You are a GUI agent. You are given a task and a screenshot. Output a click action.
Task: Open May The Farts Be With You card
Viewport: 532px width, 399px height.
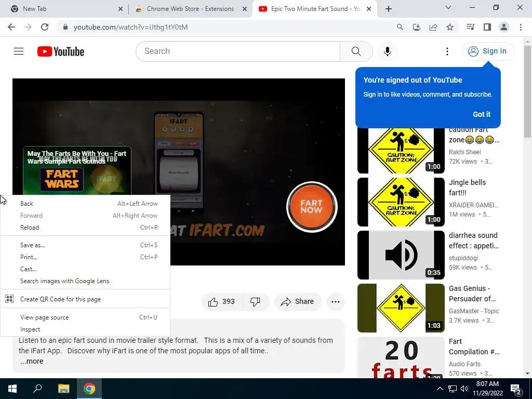coord(77,170)
